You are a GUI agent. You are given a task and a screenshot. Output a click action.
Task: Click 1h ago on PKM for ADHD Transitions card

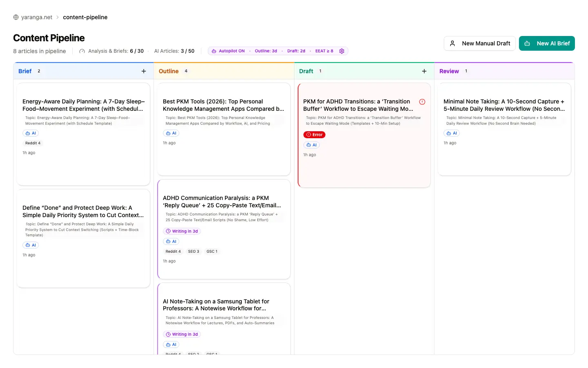310,155
